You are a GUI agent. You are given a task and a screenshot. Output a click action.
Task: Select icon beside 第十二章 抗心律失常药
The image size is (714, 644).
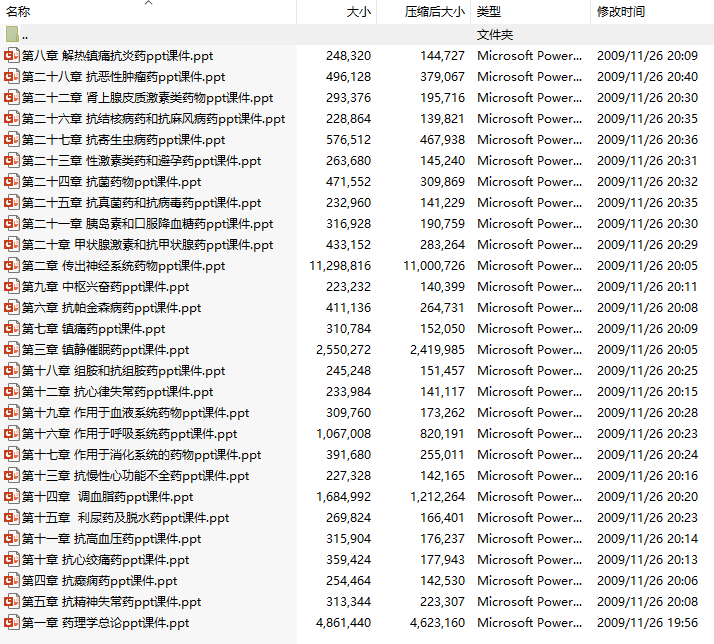point(12,391)
